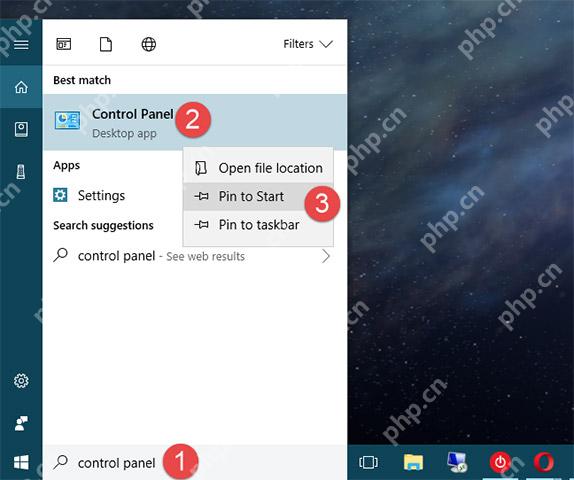Filter results by Web globe icon
The image size is (574, 480).
tap(149, 44)
